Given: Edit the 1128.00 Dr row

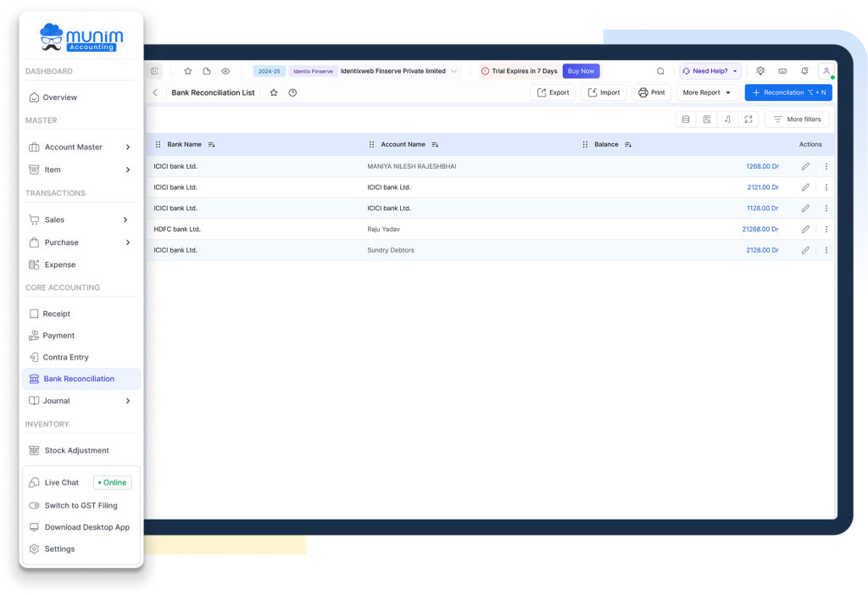Looking at the screenshot, I should coord(805,209).
